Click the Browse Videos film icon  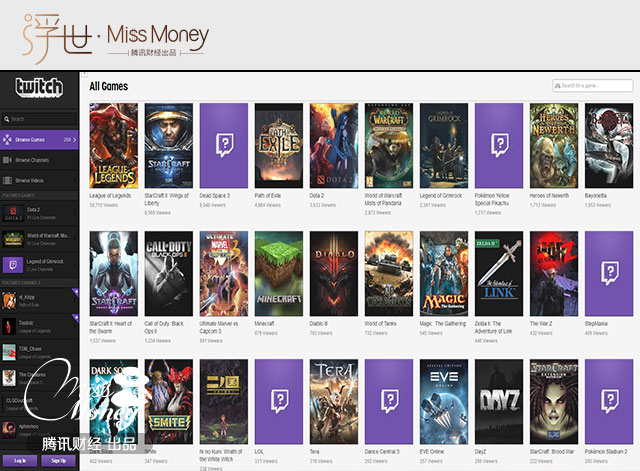tap(7, 180)
